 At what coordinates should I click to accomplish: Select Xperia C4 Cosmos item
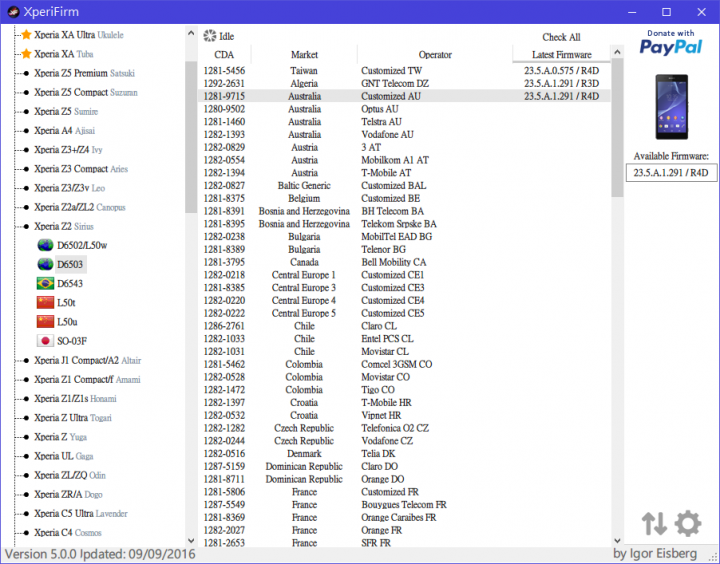coord(68,533)
